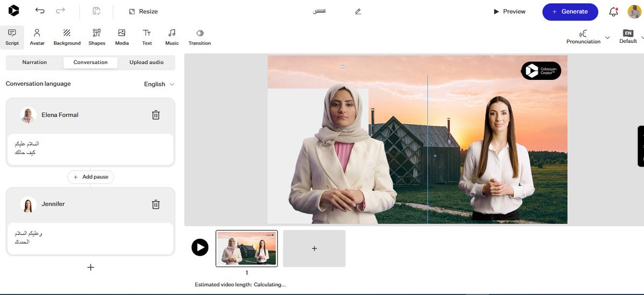Click the Conversation language label
The image size is (644, 295).
tap(38, 84)
